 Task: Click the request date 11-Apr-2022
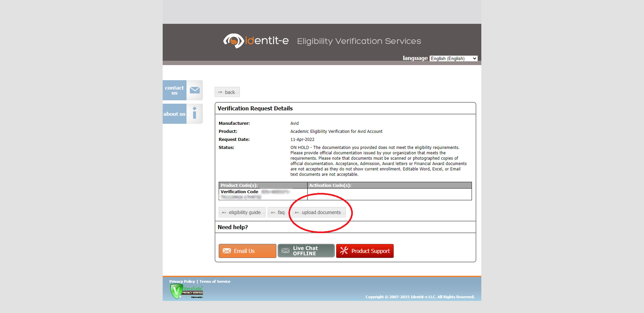pyautogui.click(x=303, y=140)
